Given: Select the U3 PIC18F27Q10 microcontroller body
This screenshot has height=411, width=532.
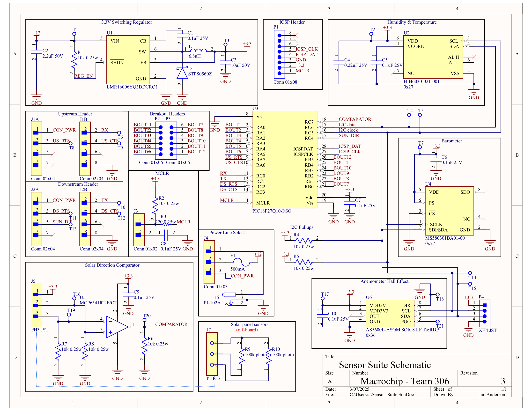Looking at the screenshot, I should (285, 160).
